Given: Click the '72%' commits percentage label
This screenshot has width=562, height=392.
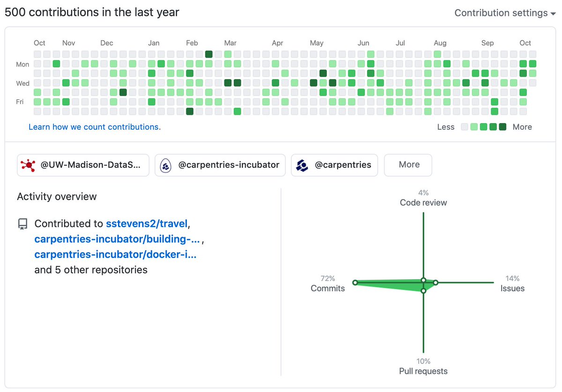Looking at the screenshot, I should pos(328,278).
